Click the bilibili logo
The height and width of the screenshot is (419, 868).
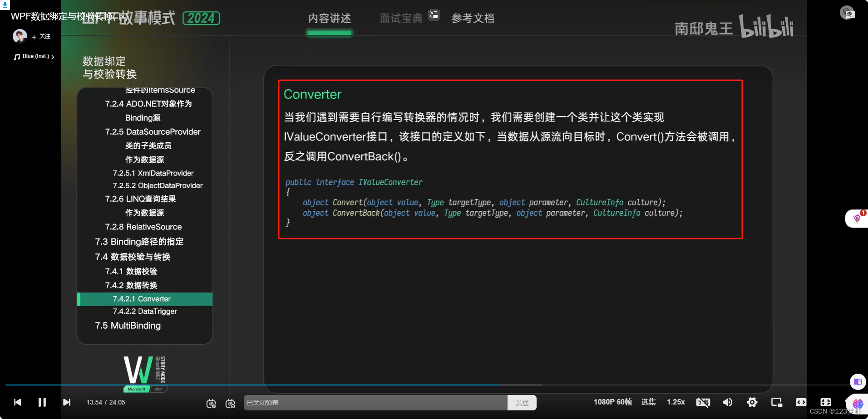766,26
